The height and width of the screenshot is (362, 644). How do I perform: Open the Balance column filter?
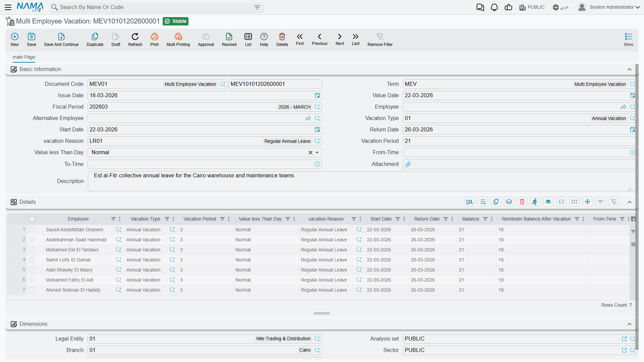[485, 219]
